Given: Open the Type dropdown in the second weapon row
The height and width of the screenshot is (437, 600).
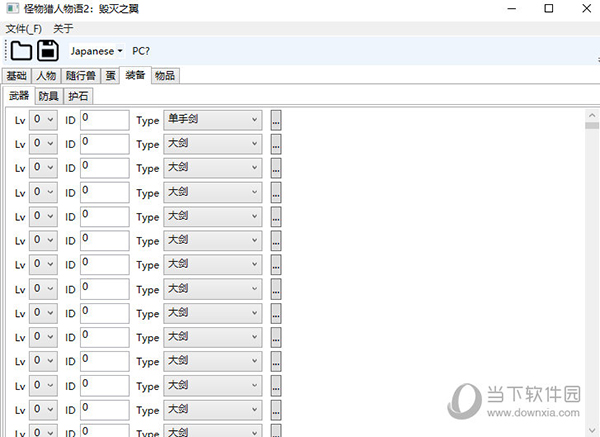Looking at the screenshot, I should [213, 144].
